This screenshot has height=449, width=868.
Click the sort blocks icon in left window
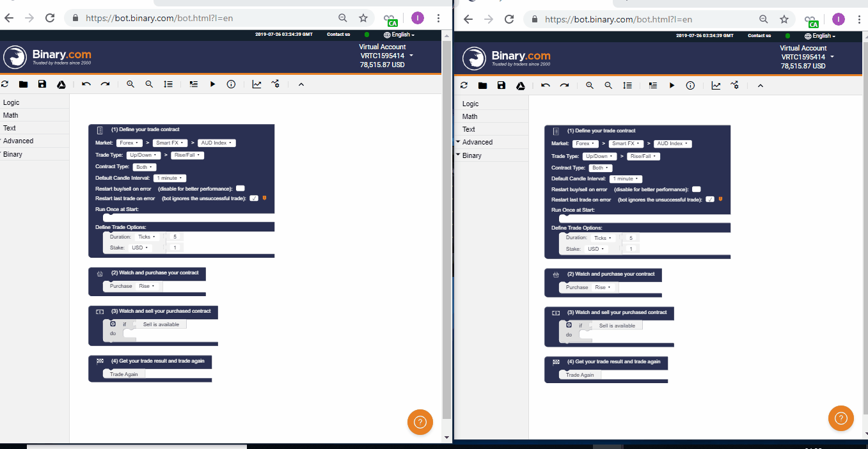[168, 84]
